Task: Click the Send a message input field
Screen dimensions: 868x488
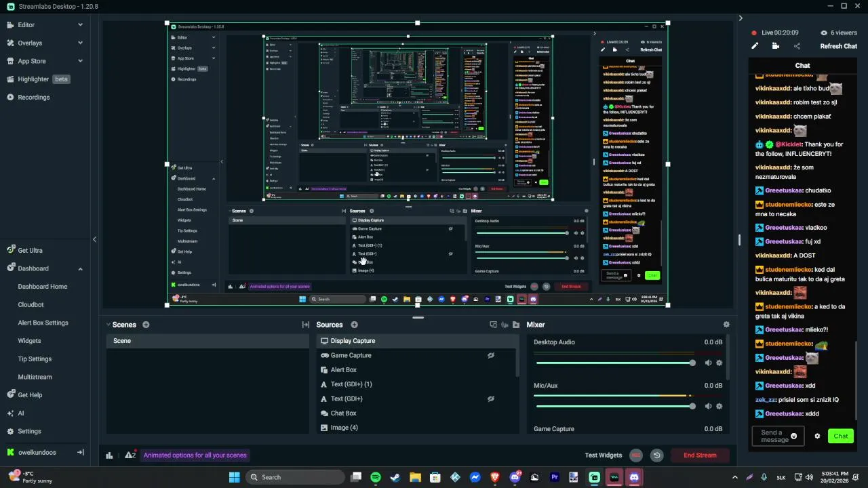Action: (778, 436)
